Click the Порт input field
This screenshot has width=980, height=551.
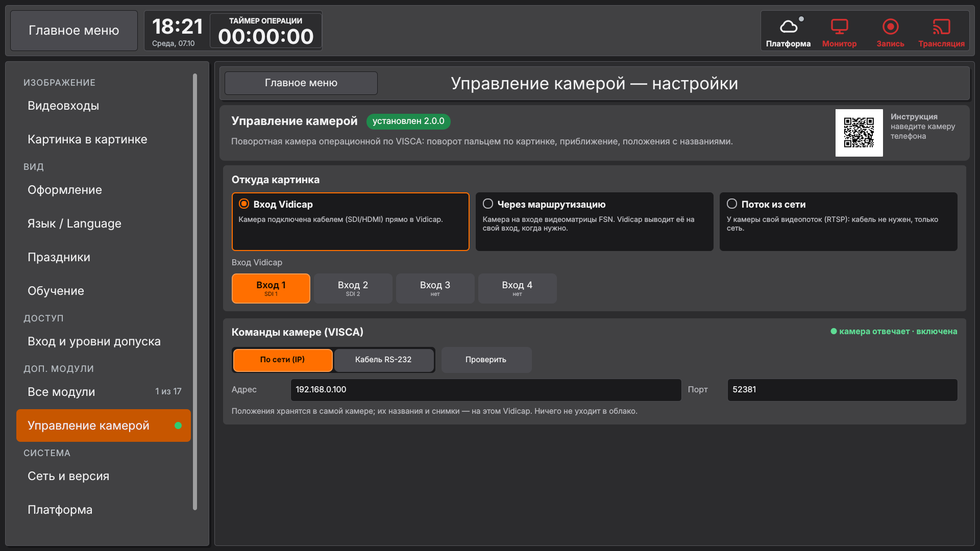(842, 389)
